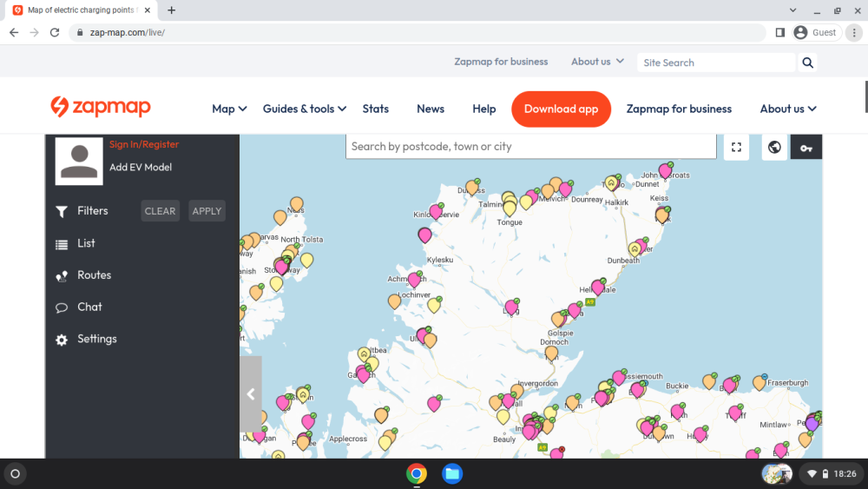Viewport: 868px width, 489px height.
Task: Open Chrome three-dot menu
Action: pyautogui.click(x=854, y=33)
